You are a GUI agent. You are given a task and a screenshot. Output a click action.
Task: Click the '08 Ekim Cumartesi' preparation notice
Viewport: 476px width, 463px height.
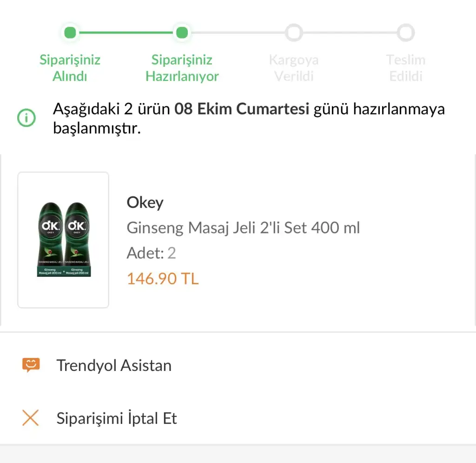click(x=242, y=110)
